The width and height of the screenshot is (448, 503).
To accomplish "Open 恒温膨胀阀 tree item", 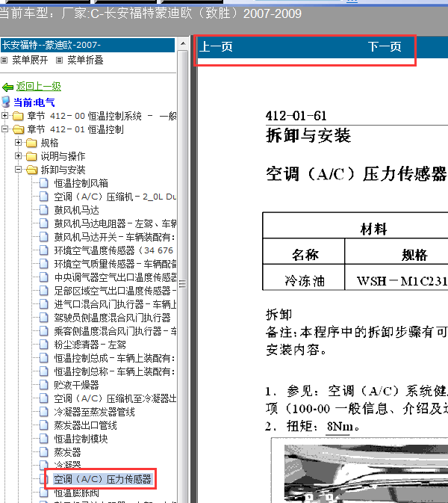I will (x=76, y=493).
